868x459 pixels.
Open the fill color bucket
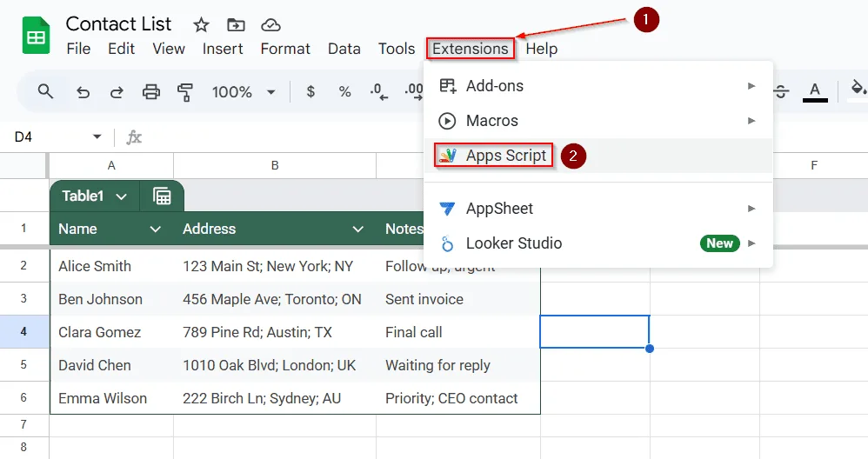(x=858, y=89)
